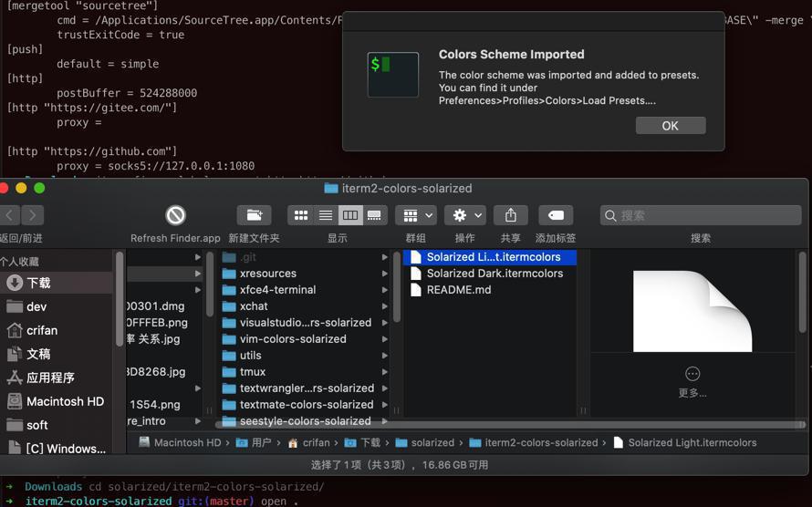Click the file preview thumbnail

click(692, 311)
